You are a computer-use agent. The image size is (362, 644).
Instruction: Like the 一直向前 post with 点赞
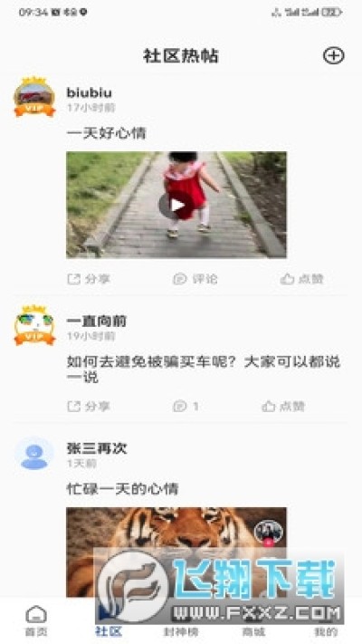[x=283, y=407]
